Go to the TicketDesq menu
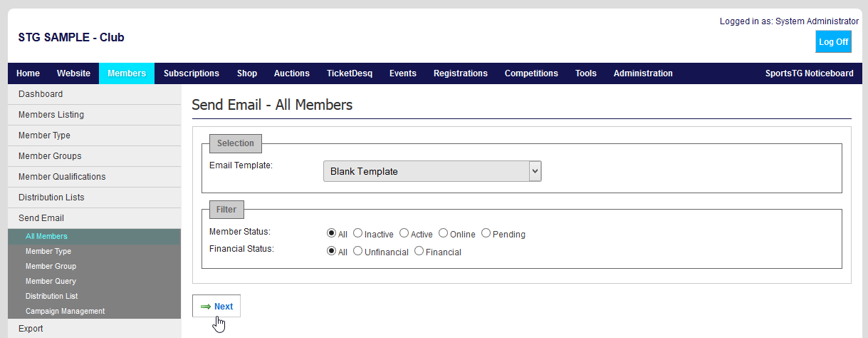 point(349,73)
